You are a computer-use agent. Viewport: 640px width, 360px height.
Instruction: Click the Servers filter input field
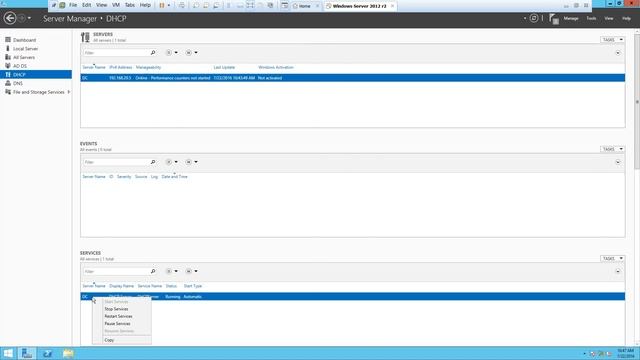[x=116, y=53]
